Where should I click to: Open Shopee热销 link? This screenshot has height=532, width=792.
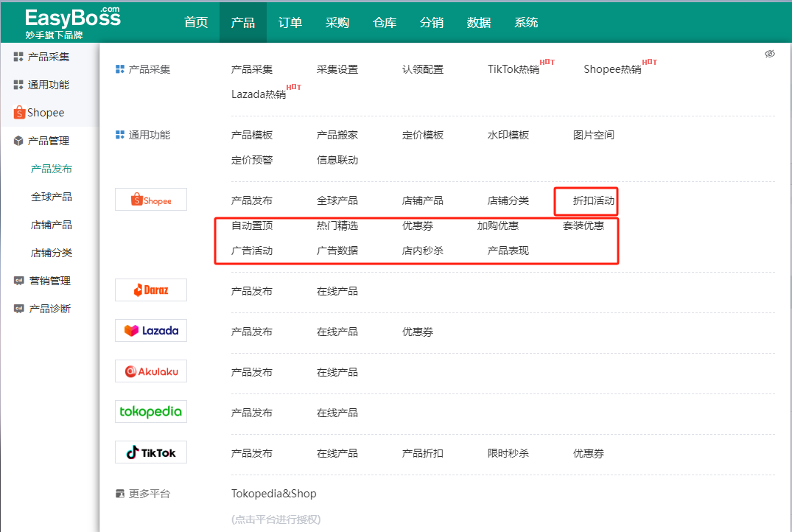(613, 69)
